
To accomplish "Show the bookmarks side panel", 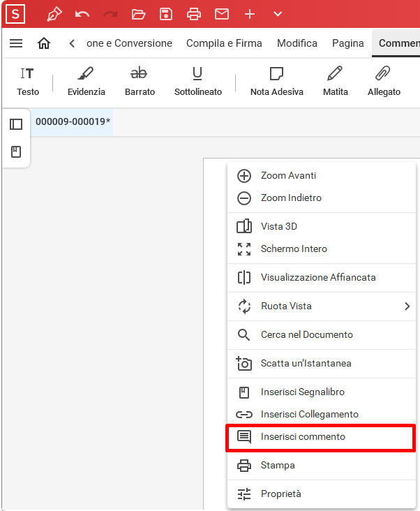I will pos(16,152).
